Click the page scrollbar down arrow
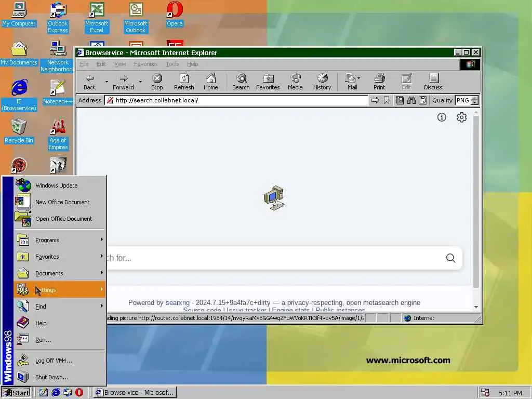 click(x=476, y=307)
